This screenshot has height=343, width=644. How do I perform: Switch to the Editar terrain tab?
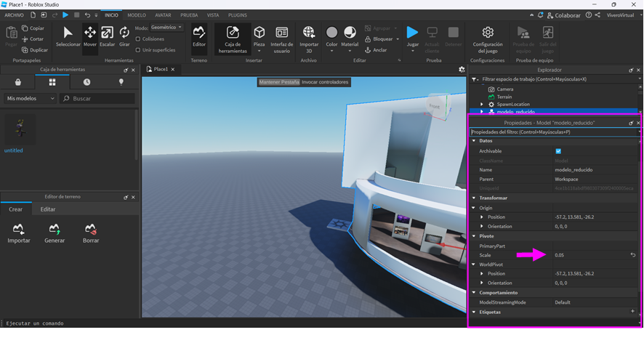click(47, 209)
